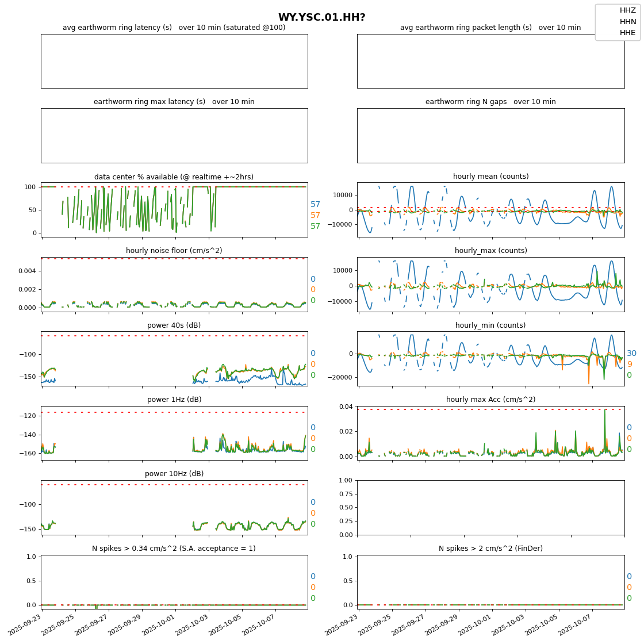Click the WY.YSC.01.HH? figure title

coord(321,17)
